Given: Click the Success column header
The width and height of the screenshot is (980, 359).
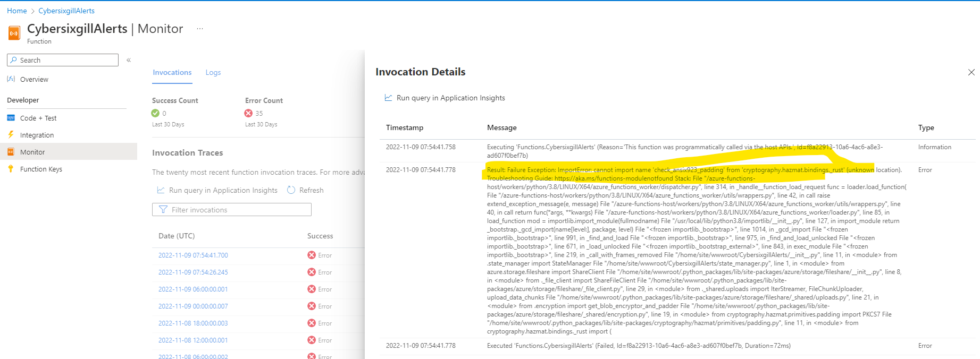Looking at the screenshot, I should [x=320, y=236].
